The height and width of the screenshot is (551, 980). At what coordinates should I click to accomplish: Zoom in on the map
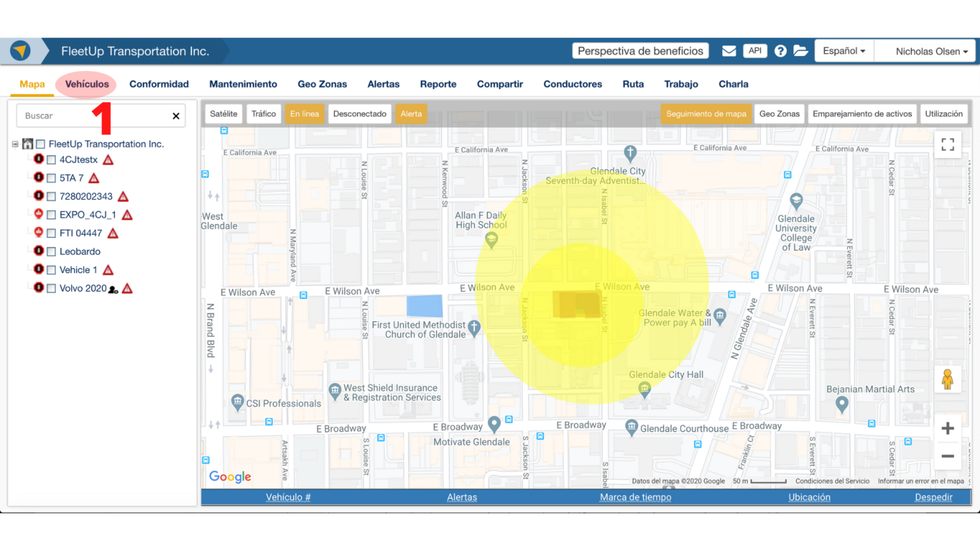point(947,428)
